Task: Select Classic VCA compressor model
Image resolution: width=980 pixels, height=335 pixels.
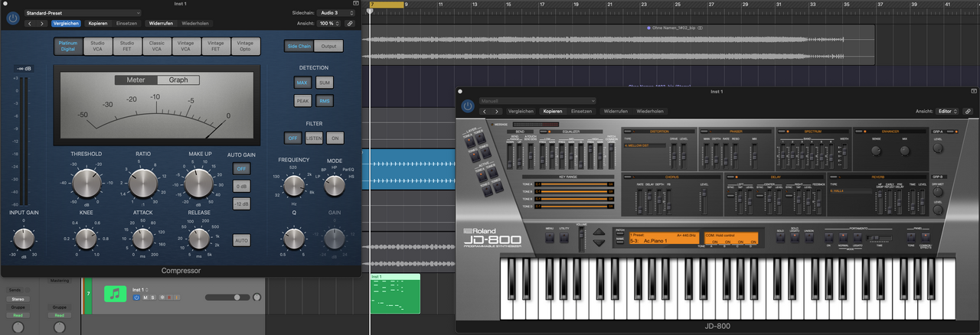Action: point(156,46)
